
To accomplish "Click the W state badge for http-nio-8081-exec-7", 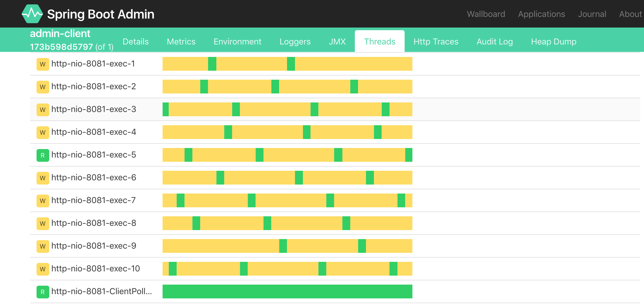I will pos(43,201).
